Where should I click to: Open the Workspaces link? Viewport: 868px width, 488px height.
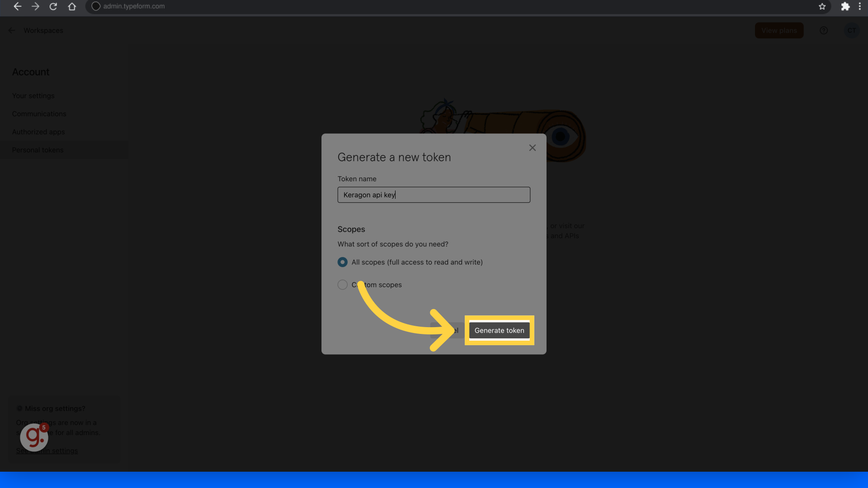click(43, 30)
